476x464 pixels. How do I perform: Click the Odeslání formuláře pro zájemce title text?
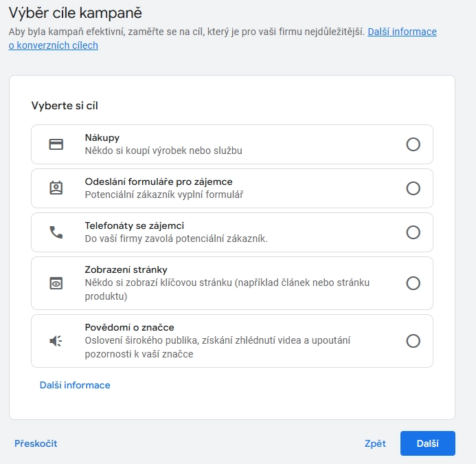tap(159, 181)
